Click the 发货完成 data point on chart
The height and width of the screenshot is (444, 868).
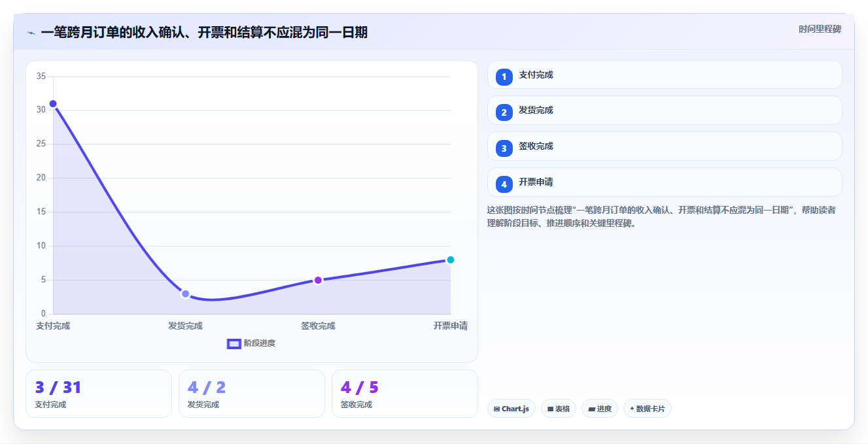click(x=186, y=294)
